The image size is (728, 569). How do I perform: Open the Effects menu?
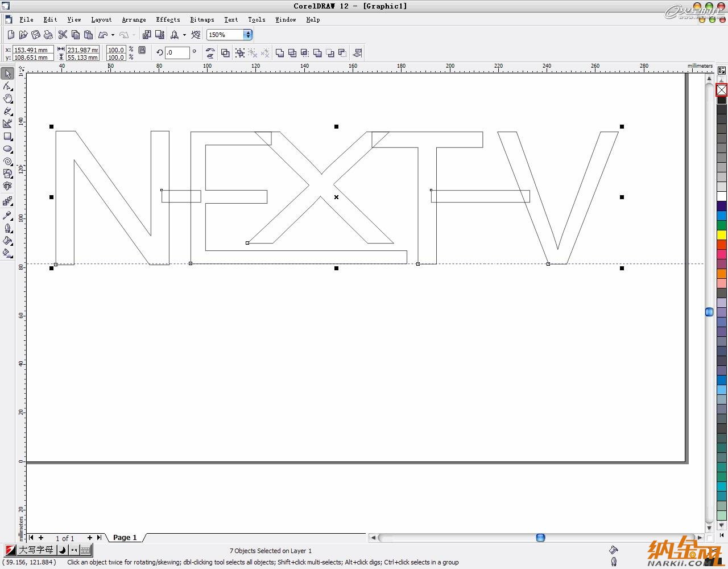[x=168, y=19]
